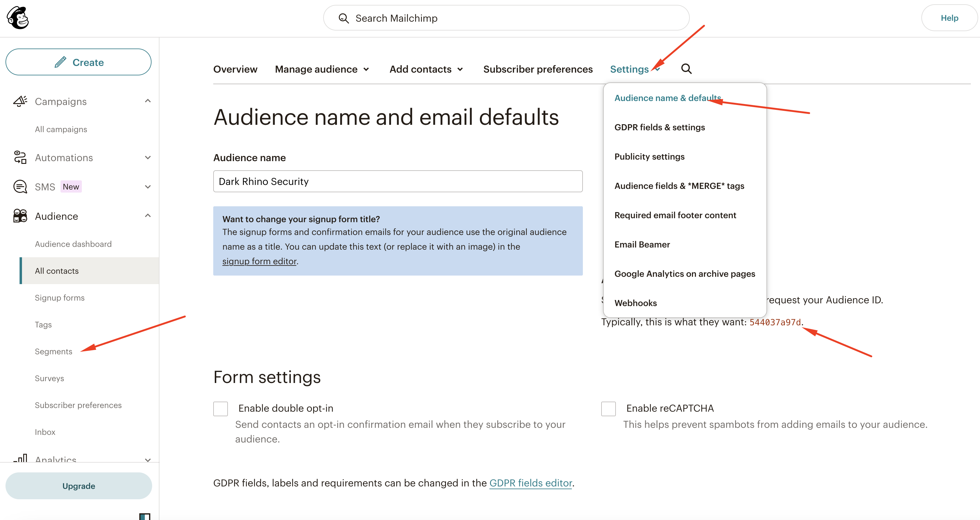Click the audience nav search magnifier icon
The image size is (980, 520).
pos(686,69)
